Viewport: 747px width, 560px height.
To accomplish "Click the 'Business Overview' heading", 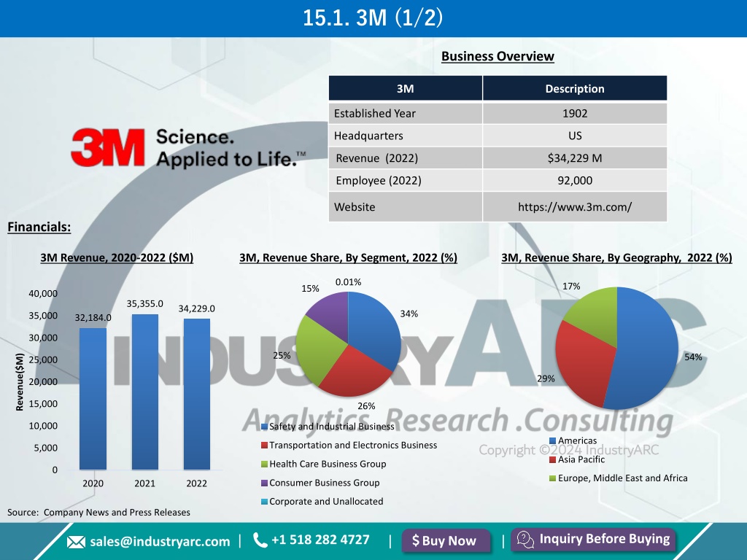I will [x=498, y=57].
